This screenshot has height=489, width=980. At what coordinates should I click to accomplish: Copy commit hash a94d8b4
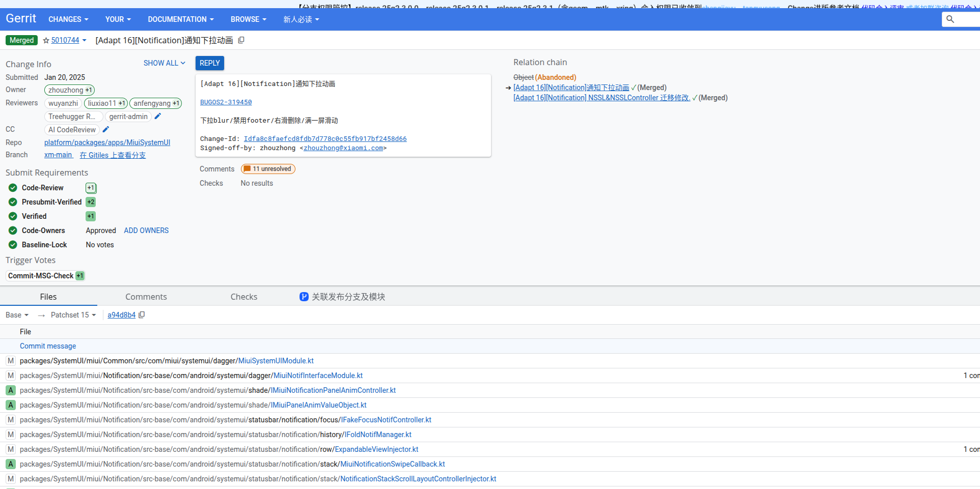[x=142, y=315]
